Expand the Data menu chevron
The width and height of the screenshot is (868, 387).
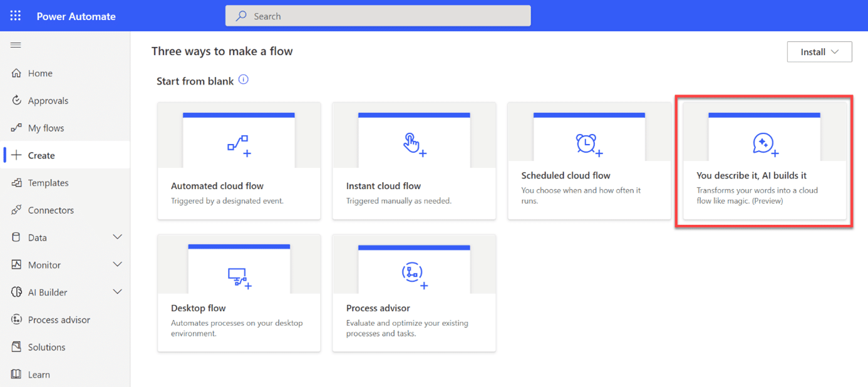tap(117, 237)
